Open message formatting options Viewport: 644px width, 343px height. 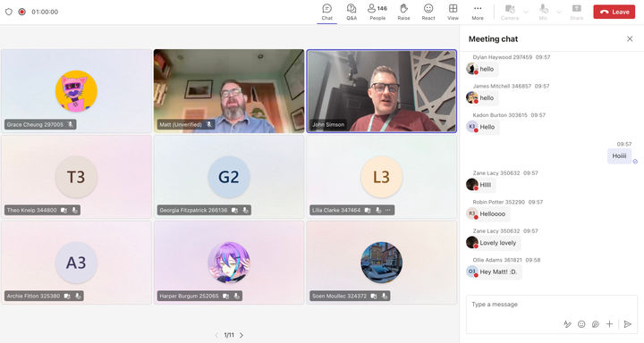[567, 324]
